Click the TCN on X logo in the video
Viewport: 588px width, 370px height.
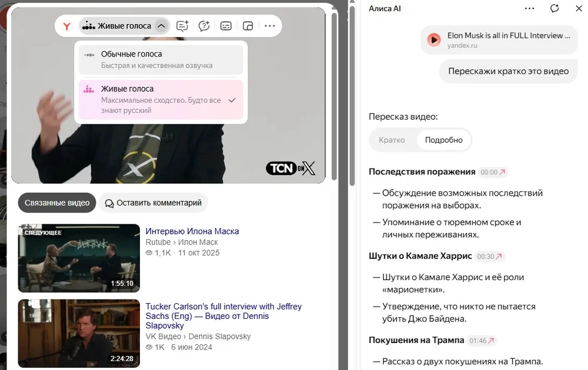[290, 169]
